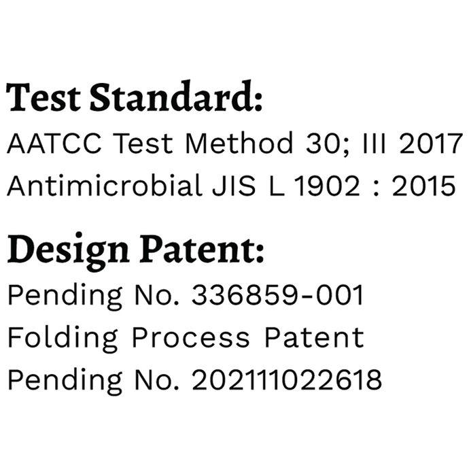This screenshot has width=469, height=476.
Task: Click the bold word "Patent:" in the heading
Action: pos(203,250)
